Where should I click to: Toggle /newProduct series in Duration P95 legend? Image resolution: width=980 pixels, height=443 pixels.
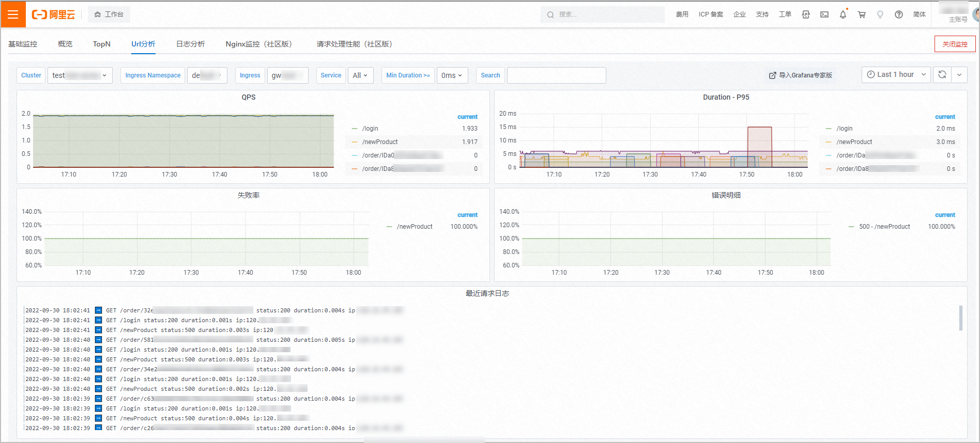(x=854, y=142)
